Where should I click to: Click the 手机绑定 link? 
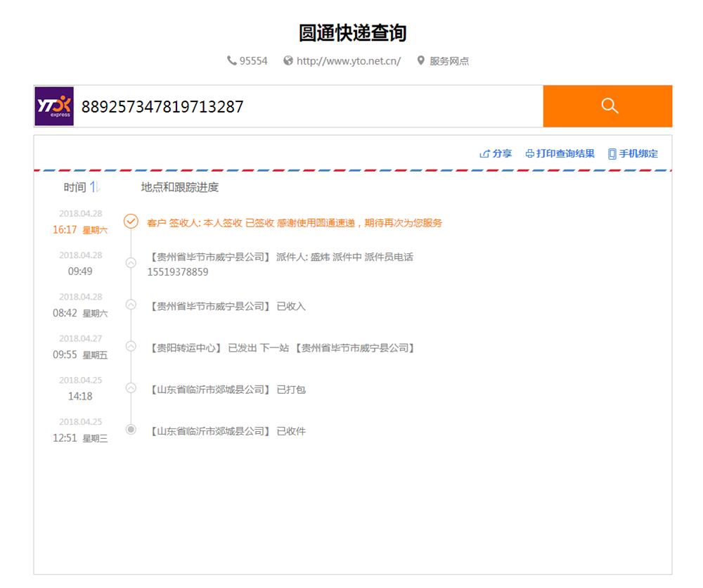tap(638, 153)
